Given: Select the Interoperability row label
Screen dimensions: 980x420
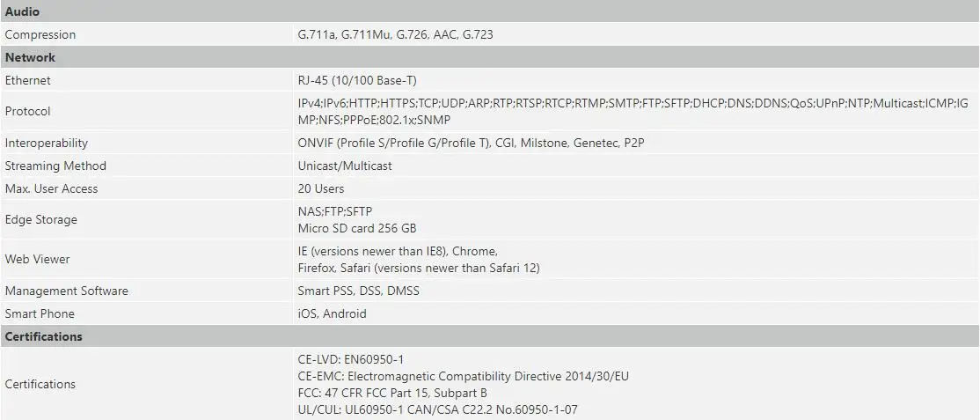Looking at the screenshot, I should tap(47, 143).
